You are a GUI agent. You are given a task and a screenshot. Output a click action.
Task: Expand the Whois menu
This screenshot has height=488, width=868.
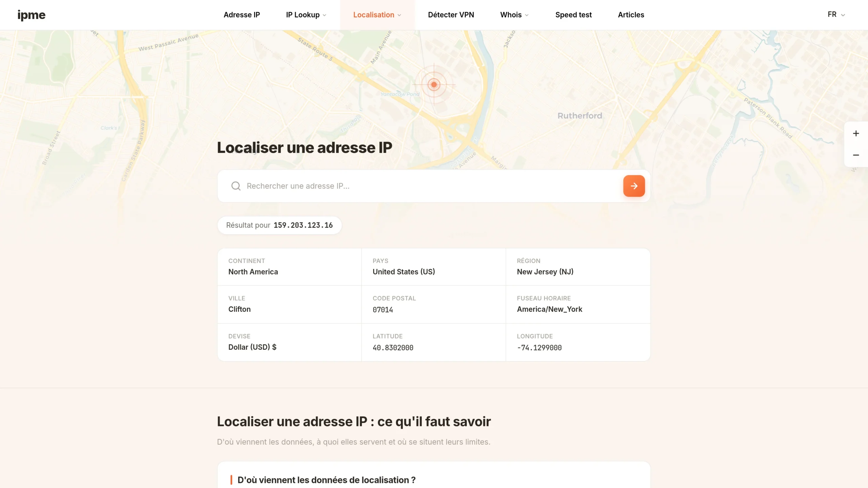tap(514, 15)
